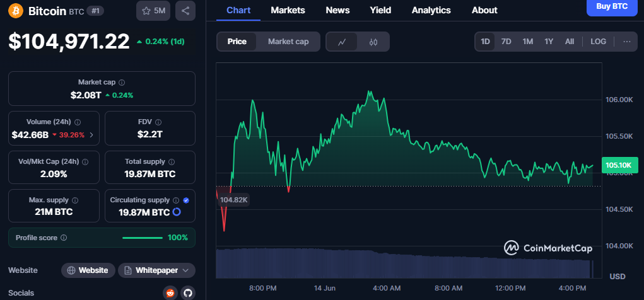Open the GitHub social link icon
Viewport: 644px width, 300px height.
pyautogui.click(x=188, y=293)
